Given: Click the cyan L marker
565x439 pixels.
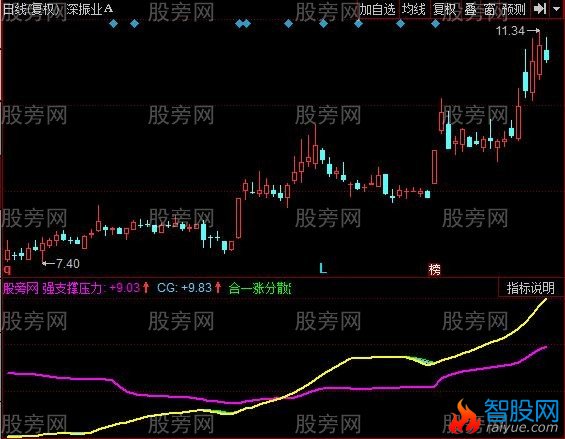Looking at the screenshot, I should point(323,268).
